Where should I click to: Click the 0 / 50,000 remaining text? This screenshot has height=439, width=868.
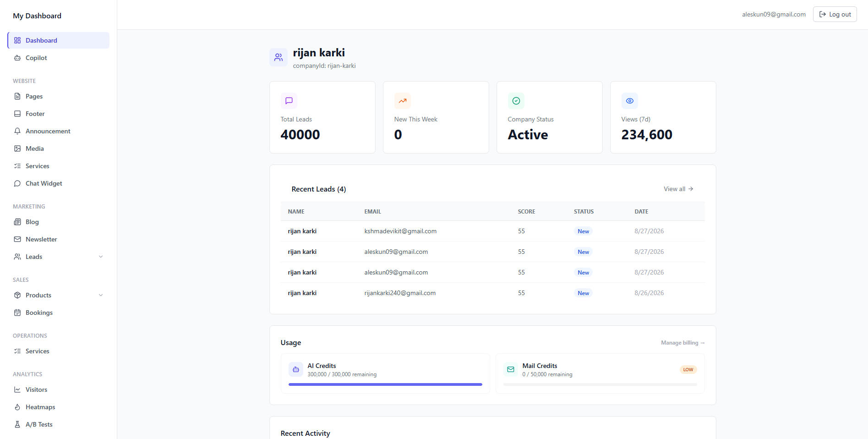point(547,374)
